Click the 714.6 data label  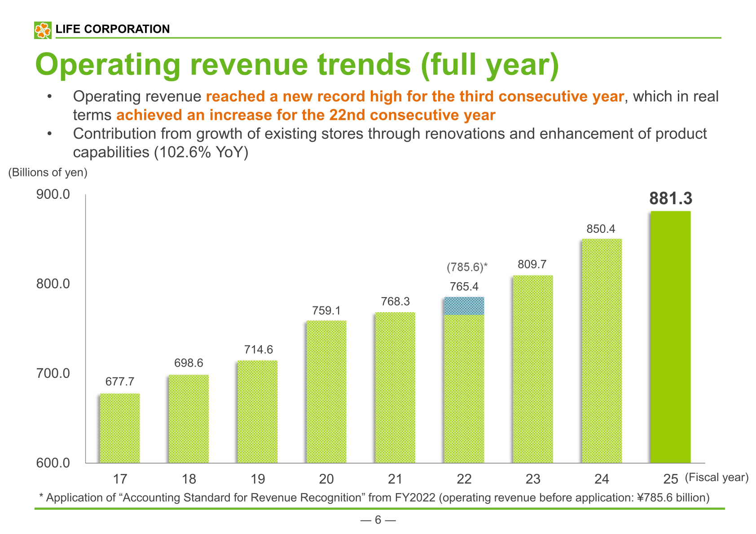[258, 350]
